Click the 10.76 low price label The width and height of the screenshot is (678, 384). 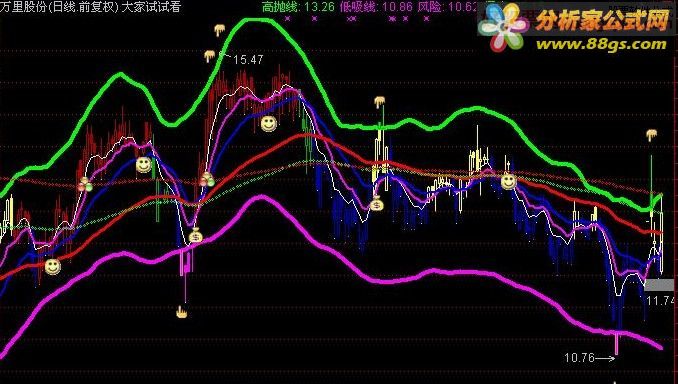(579, 358)
